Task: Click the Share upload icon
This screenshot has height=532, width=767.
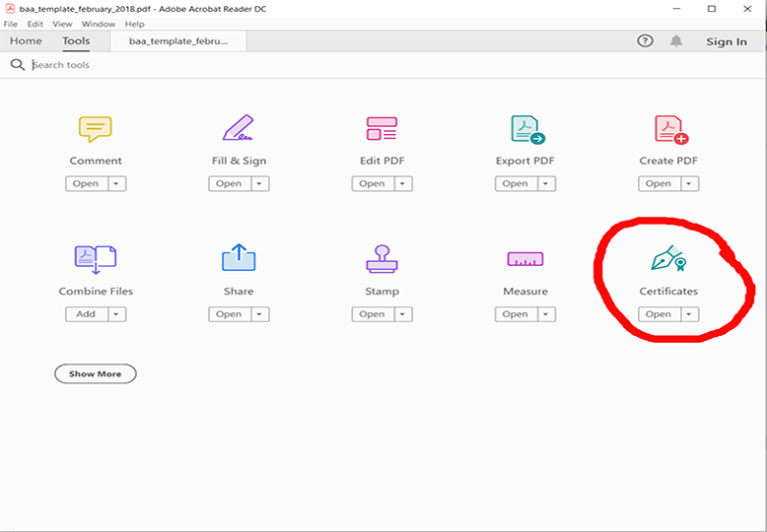Action: (x=239, y=258)
